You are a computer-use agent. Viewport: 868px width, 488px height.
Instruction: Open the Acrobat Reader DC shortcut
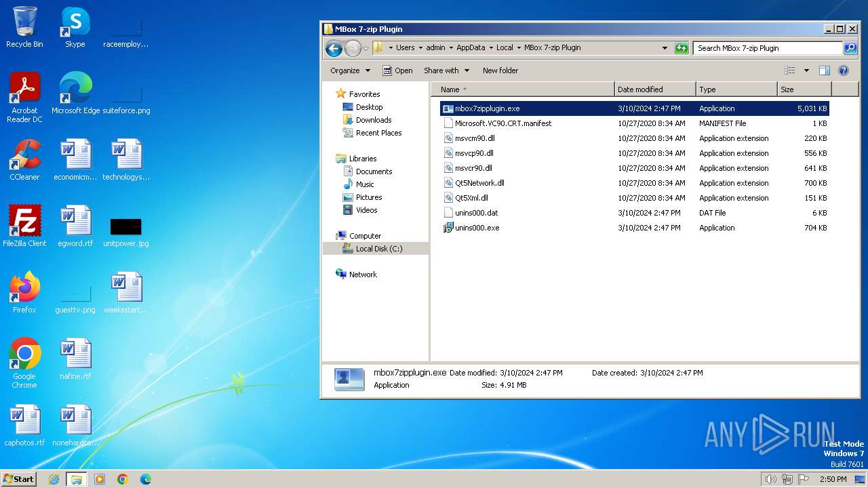[x=24, y=98]
